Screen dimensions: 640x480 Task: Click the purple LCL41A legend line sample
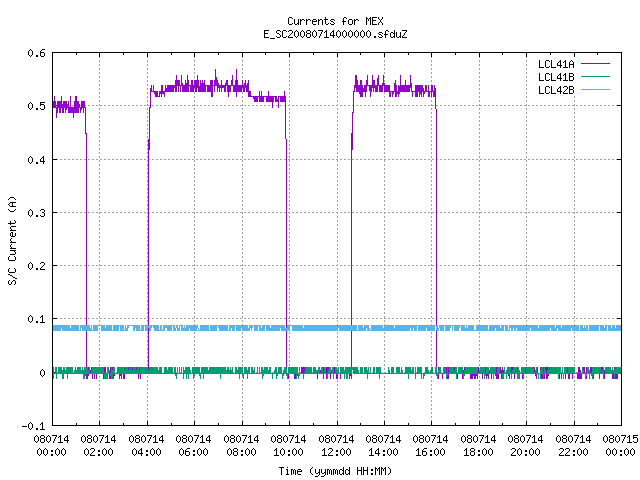(595, 64)
